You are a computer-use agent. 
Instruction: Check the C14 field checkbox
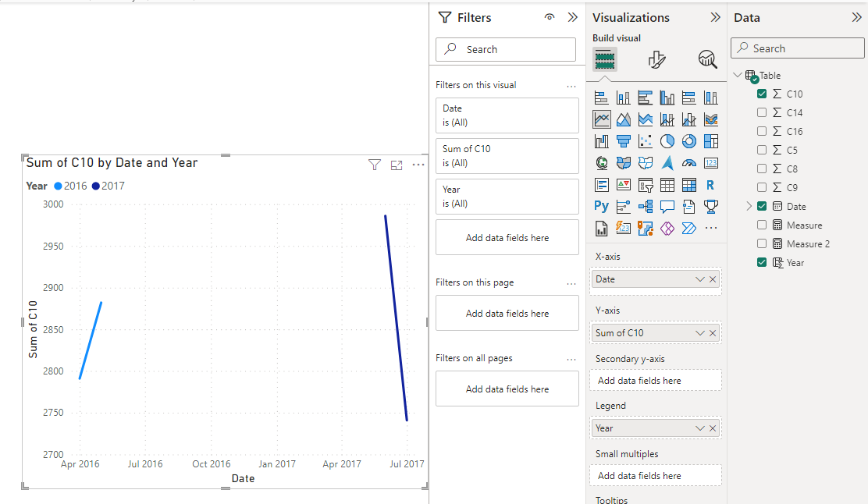tap(762, 112)
